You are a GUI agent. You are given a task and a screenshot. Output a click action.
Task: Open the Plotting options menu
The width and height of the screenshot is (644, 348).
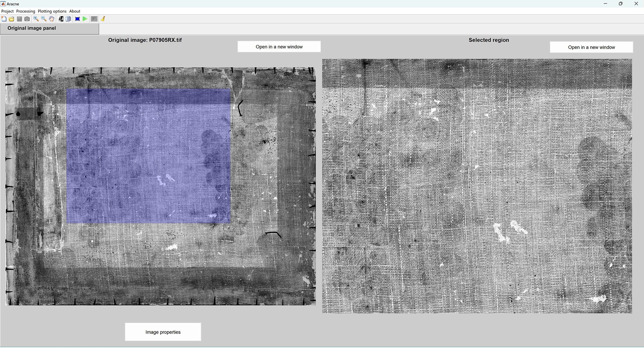[52, 11]
